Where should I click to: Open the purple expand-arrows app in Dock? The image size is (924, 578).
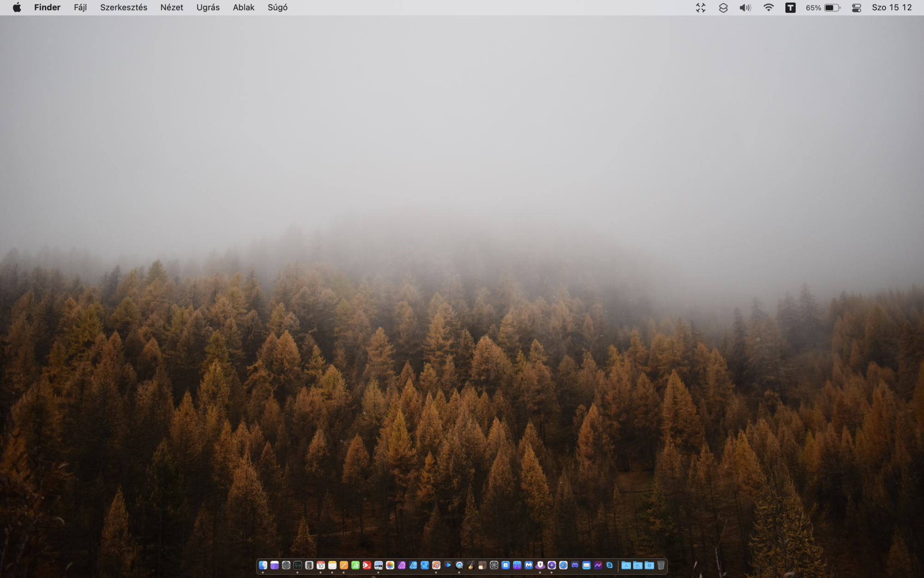click(517, 565)
